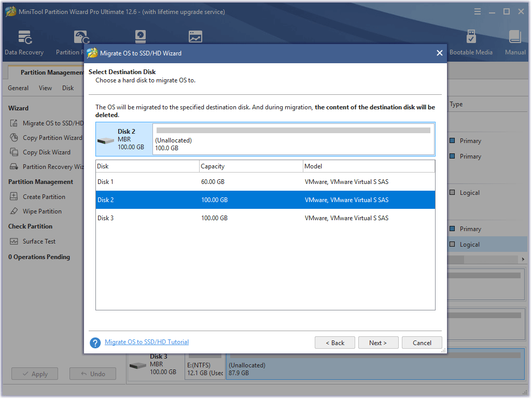This screenshot has height=399, width=532.
Task: Click the Partition Management sidebar section header
Action: [40, 182]
